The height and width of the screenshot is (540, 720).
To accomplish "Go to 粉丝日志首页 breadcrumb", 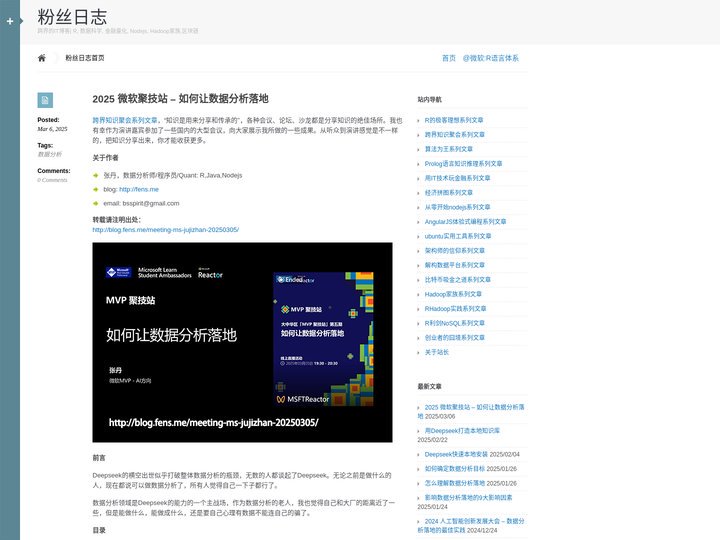I will point(84,58).
